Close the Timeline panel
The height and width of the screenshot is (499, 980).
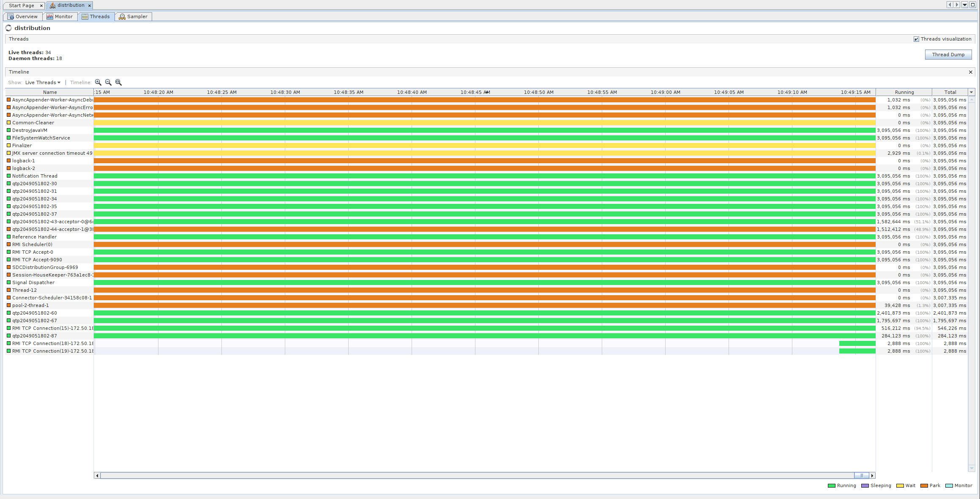(x=970, y=72)
